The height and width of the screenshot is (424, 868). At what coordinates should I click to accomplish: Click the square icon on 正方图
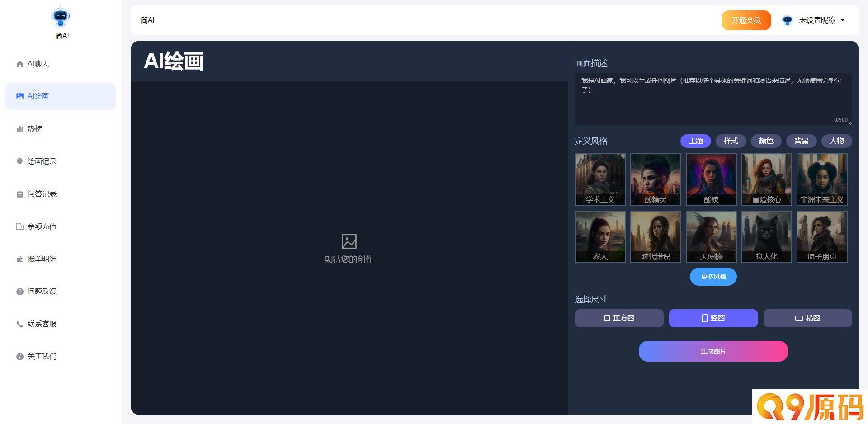click(x=607, y=318)
